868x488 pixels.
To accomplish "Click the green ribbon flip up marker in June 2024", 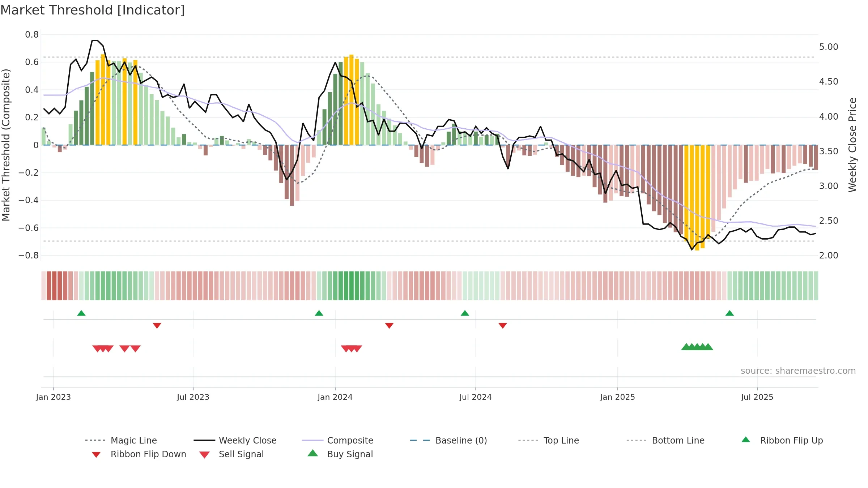I will click(x=465, y=313).
